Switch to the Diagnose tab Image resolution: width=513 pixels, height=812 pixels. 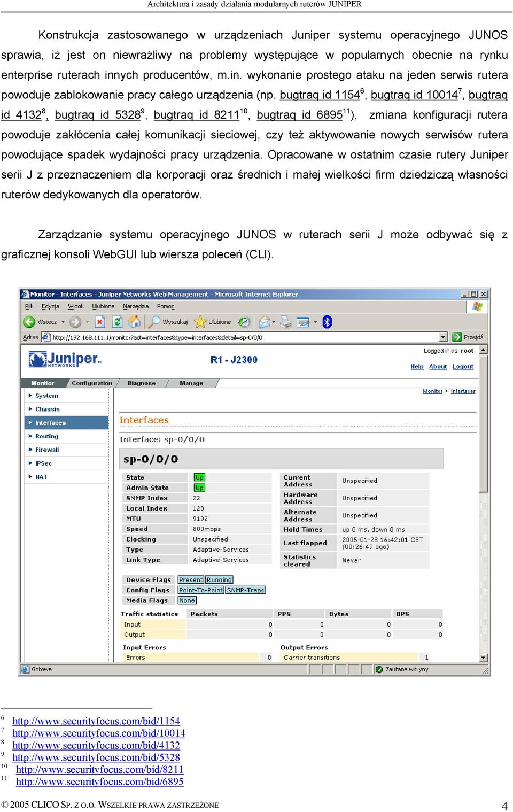tap(142, 383)
